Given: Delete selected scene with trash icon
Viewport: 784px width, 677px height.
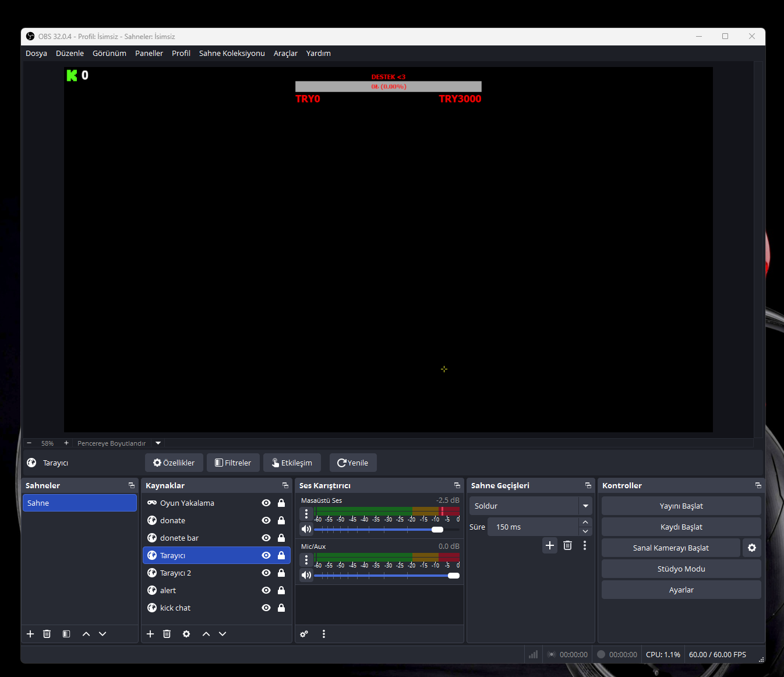Looking at the screenshot, I should (x=47, y=634).
